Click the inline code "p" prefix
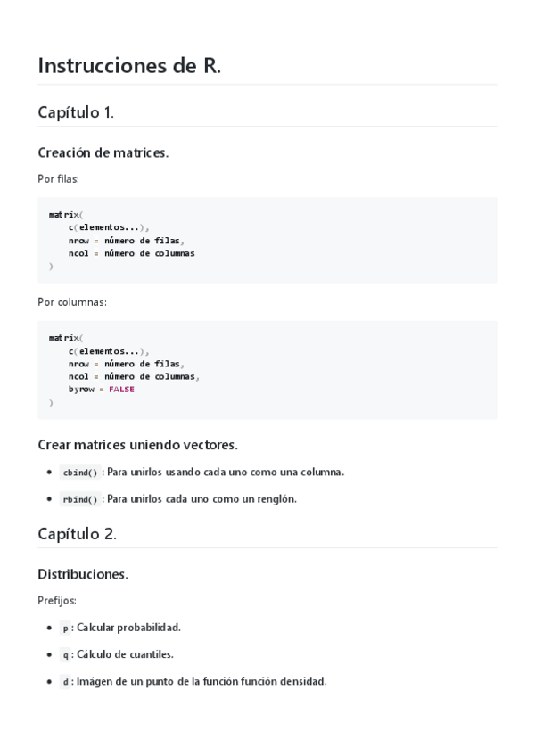 pyautogui.click(x=65, y=628)
